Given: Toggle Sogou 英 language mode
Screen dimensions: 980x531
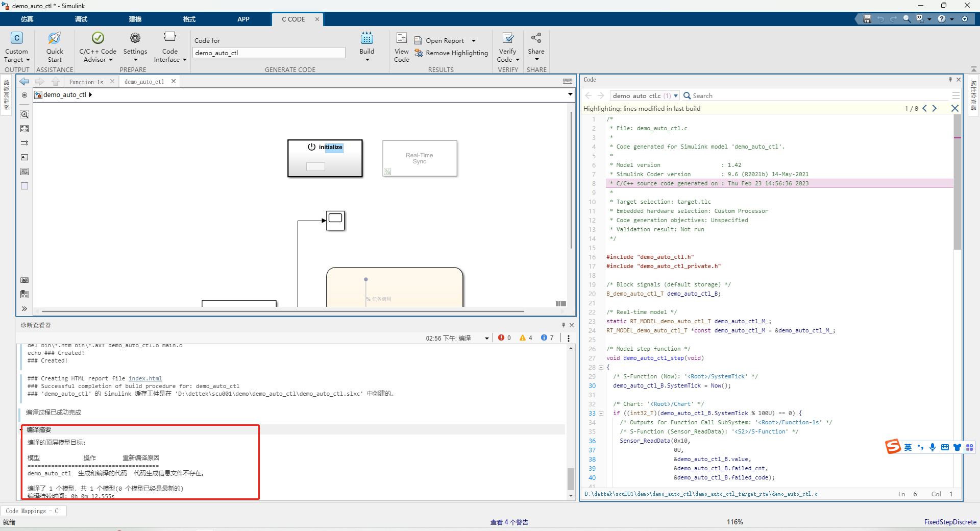Looking at the screenshot, I should pos(908,447).
